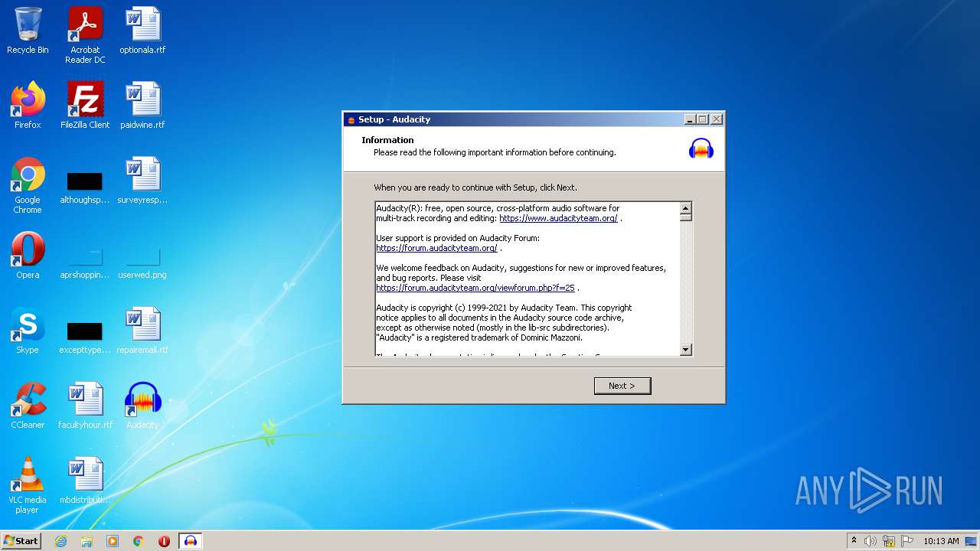Open Chrome from the taskbar
Viewport: 980px width, 551px height.
point(139,541)
